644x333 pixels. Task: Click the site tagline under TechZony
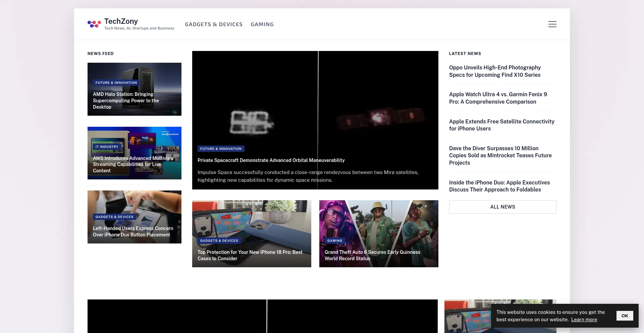pos(139,28)
